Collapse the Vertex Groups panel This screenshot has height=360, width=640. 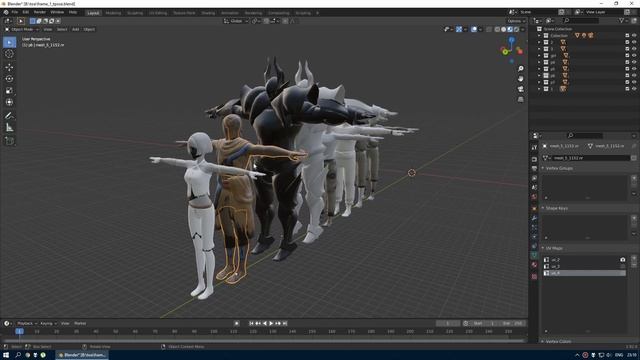point(543,168)
